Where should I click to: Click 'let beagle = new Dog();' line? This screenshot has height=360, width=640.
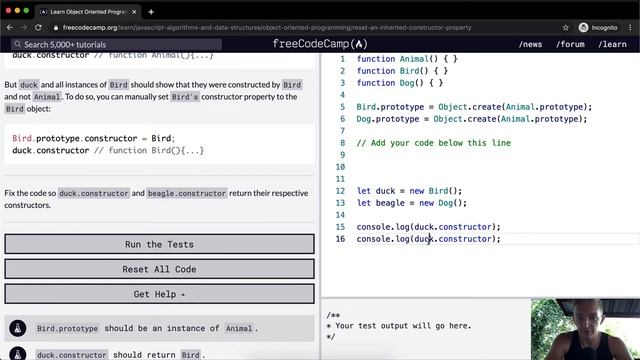coord(411,203)
